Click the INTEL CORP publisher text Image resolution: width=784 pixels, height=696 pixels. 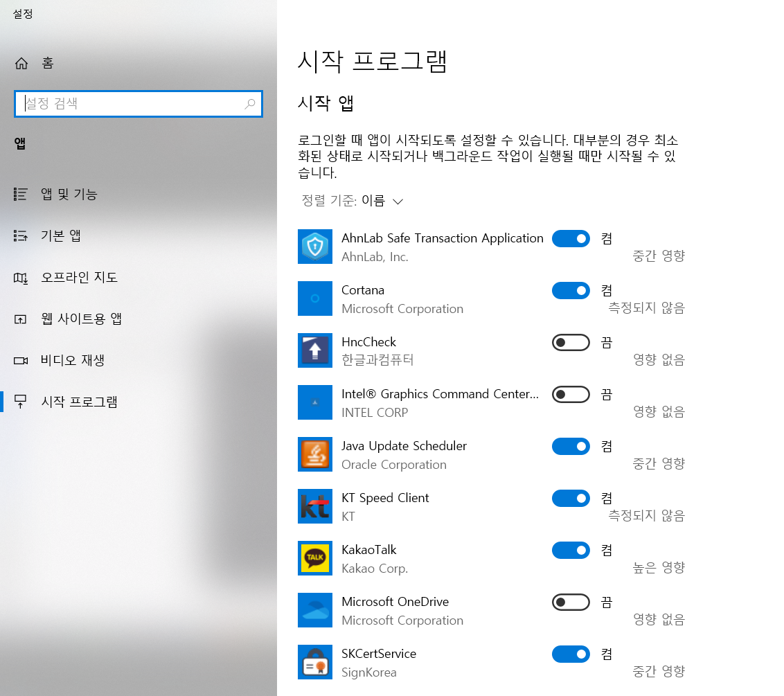click(x=375, y=413)
